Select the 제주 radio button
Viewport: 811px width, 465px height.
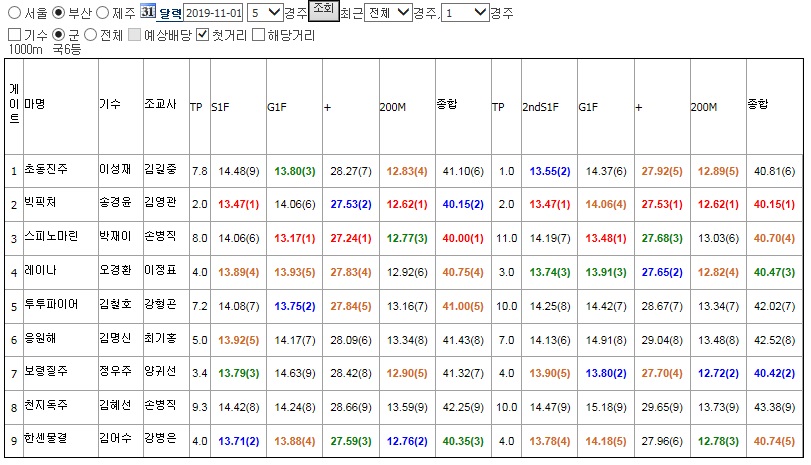point(103,12)
